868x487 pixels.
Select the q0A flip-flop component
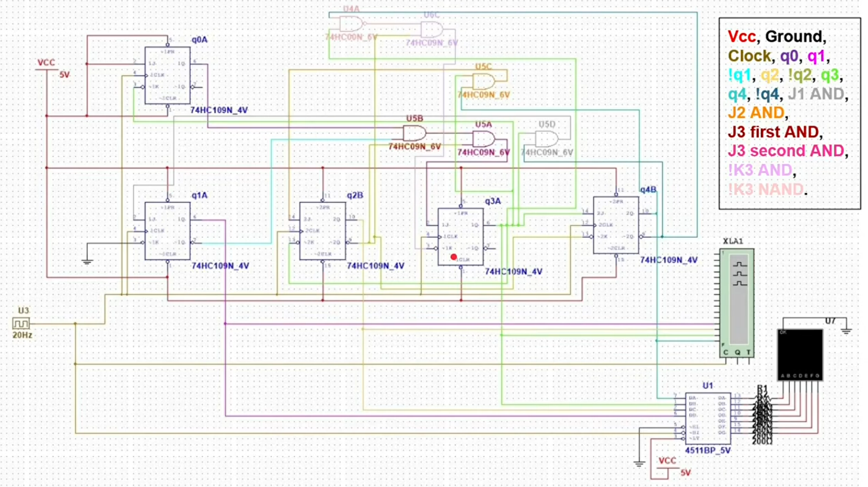[168, 75]
